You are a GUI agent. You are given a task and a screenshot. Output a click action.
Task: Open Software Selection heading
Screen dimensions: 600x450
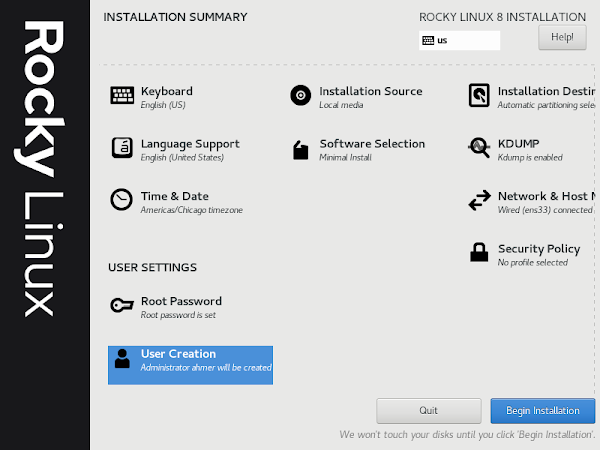coord(372,144)
